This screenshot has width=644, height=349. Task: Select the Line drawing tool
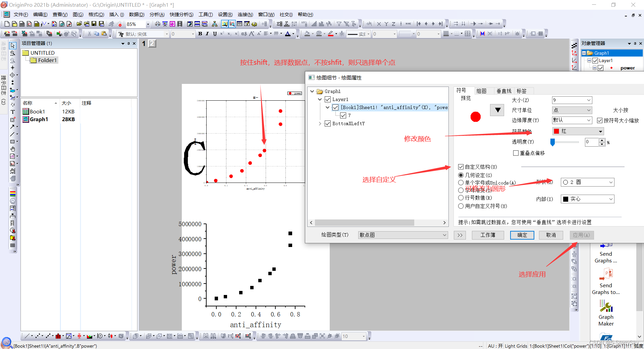(12, 134)
